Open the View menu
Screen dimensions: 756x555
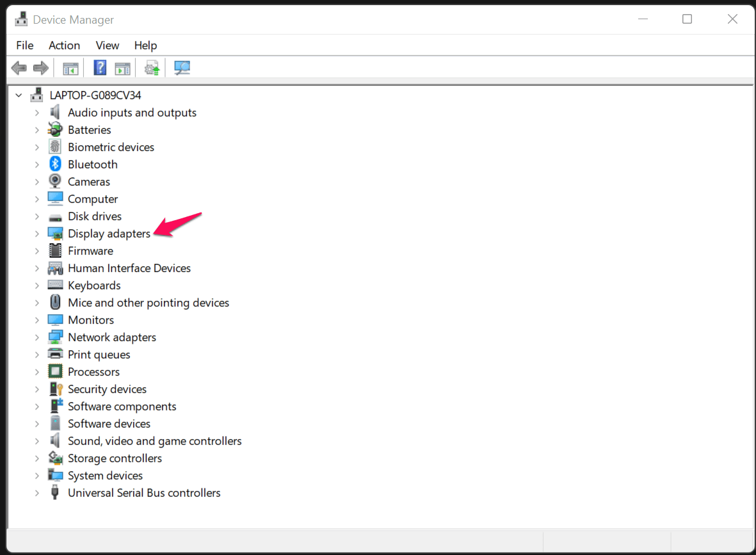107,45
